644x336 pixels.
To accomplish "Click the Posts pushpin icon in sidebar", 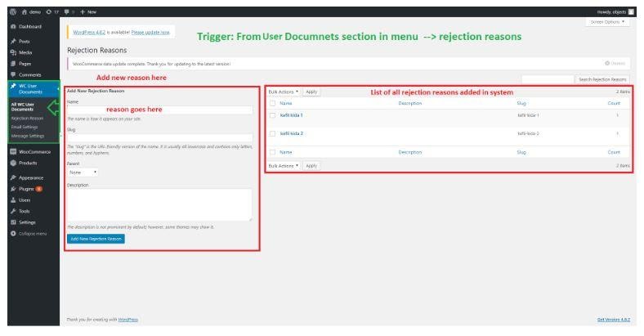I will tap(13, 41).
